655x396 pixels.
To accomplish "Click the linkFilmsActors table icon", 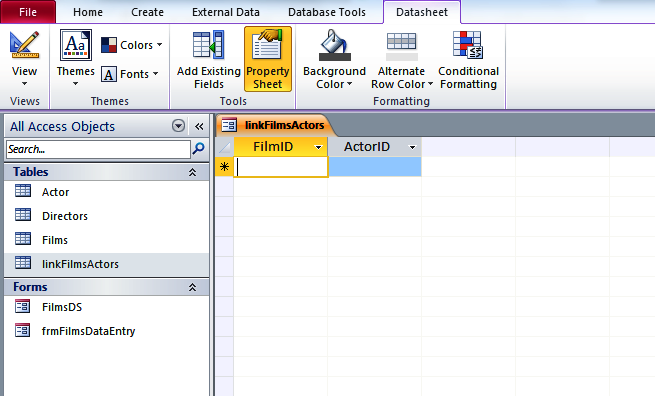I will 23,263.
